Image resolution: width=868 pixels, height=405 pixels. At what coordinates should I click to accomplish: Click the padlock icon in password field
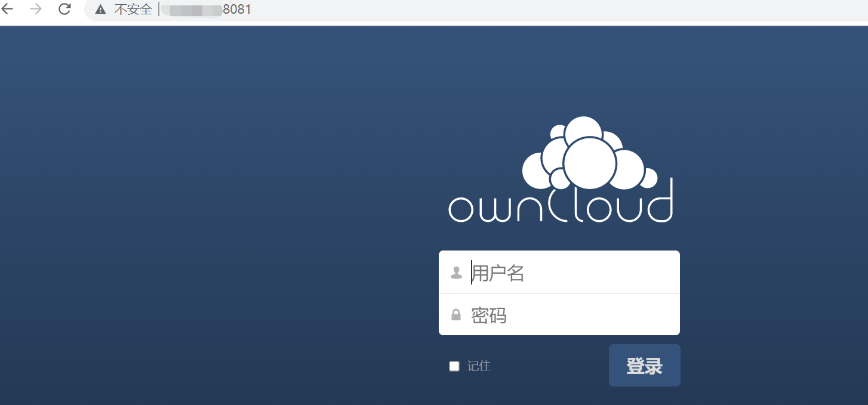click(x=456, y=315)
